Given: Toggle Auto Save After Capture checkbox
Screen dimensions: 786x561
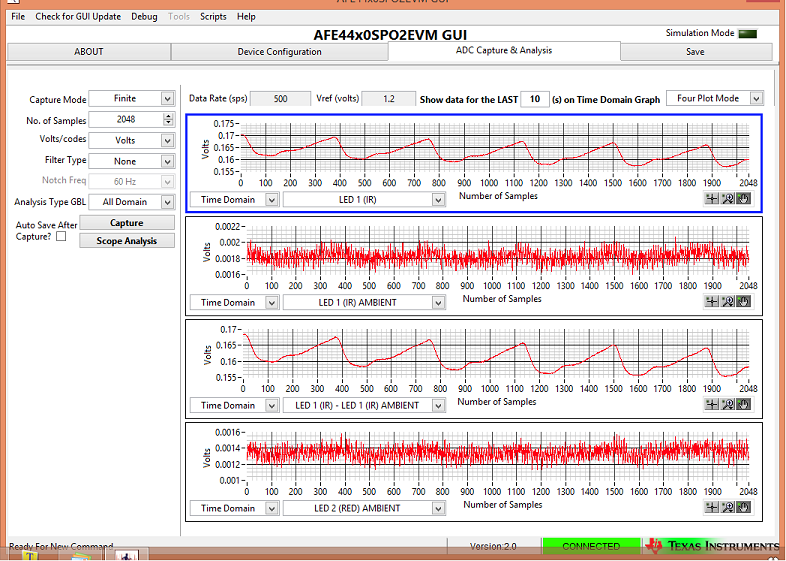Looking at the screenshot, I should point(61,236).
